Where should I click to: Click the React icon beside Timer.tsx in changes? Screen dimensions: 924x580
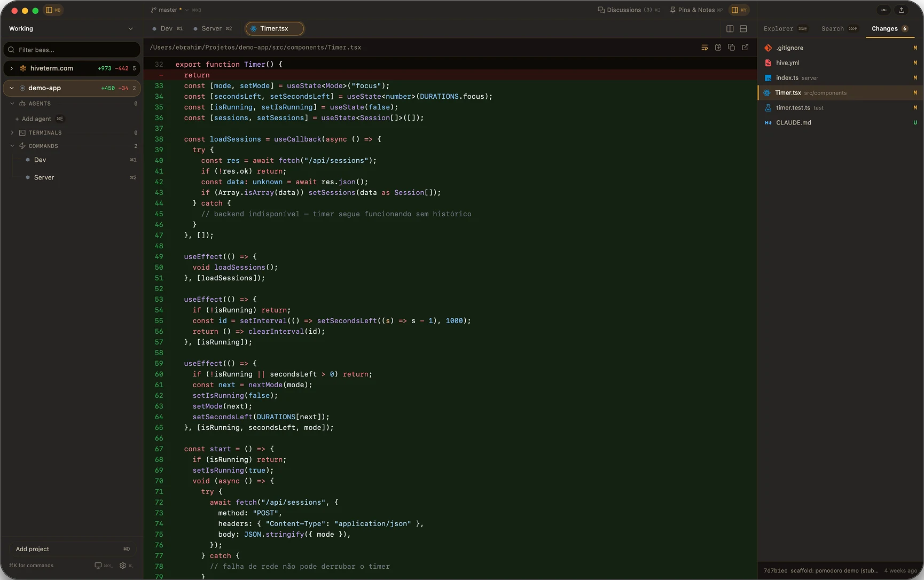tap(767, 93)
